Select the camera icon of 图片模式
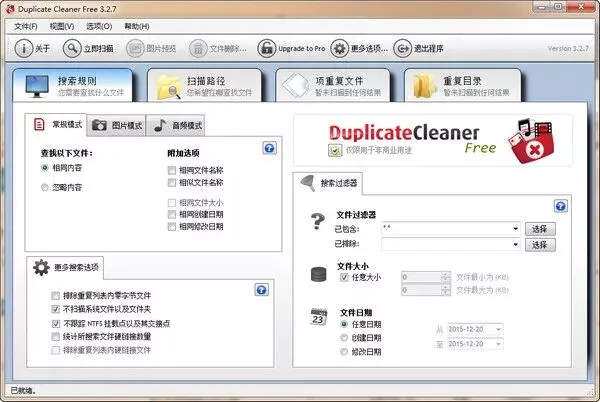The height and width of the screenshot is (402, 600). 99,125
